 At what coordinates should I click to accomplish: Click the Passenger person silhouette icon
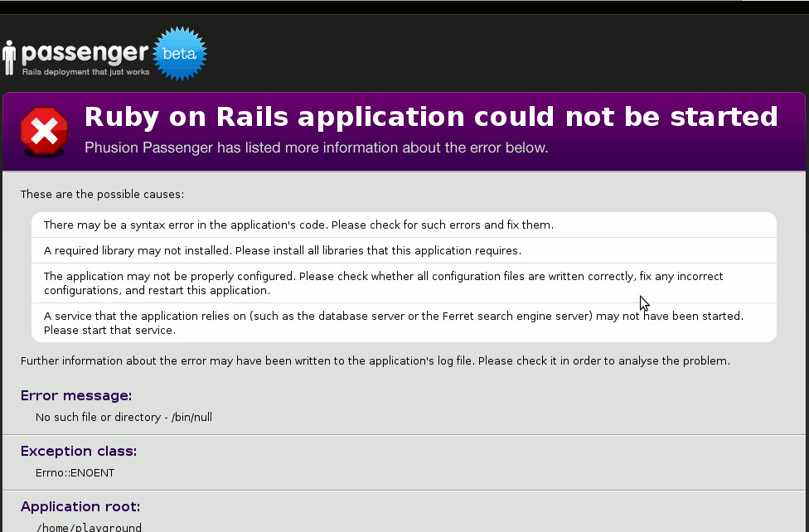pyautogui.click(x=9, y=58)
